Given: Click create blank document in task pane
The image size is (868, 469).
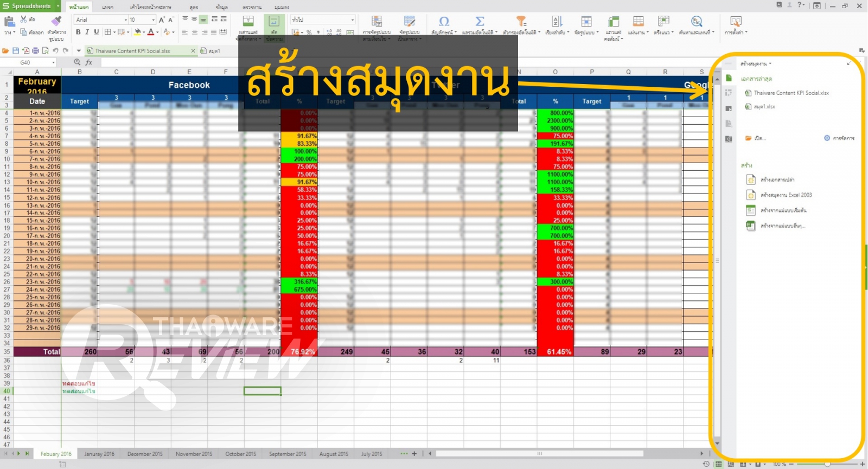Looking at the screenshot, I should [770, 179].
